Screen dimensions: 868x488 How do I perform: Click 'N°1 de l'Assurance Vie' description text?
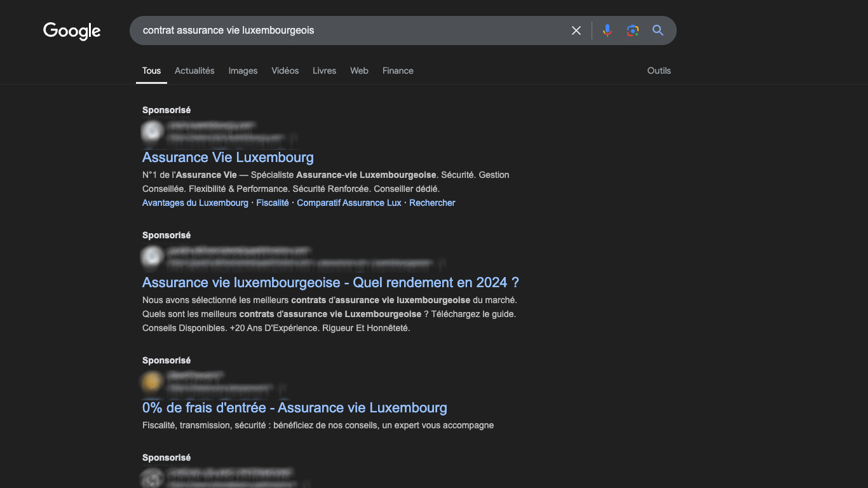[x=326, y=182]
